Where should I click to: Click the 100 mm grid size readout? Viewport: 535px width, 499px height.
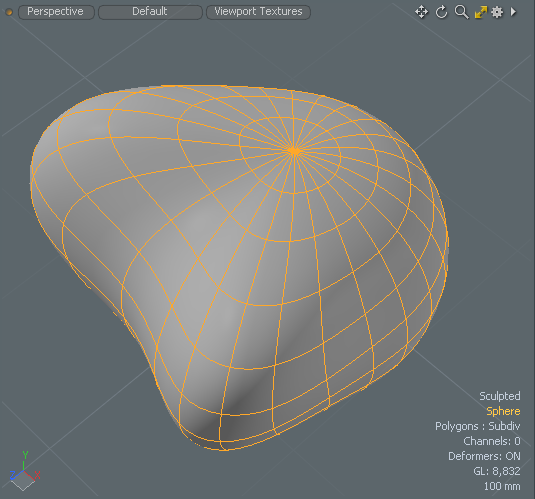point(502,486)
